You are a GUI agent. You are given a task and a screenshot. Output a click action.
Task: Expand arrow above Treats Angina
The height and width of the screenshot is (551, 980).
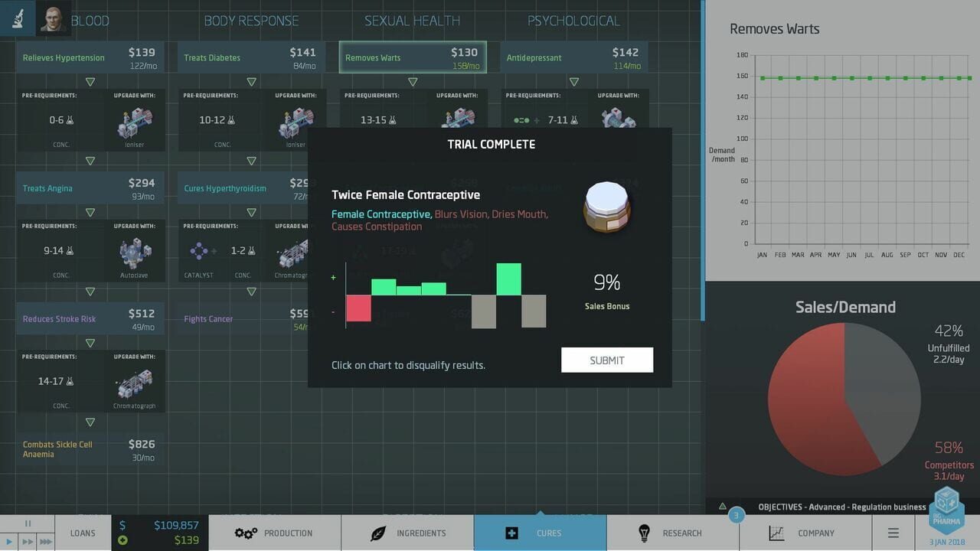coord(90,161)
